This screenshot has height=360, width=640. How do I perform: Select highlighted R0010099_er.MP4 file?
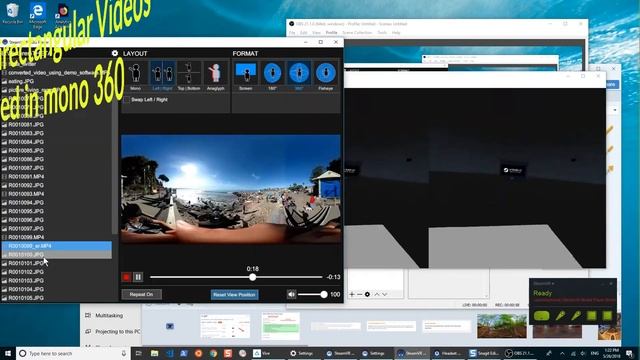click(x=56, y=246)
